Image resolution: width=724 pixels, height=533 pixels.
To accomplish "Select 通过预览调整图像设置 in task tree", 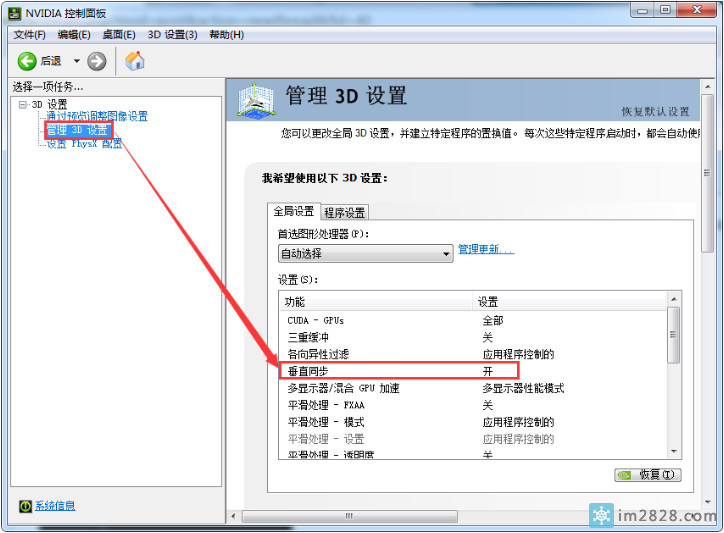I will click(x=96, y=117).
